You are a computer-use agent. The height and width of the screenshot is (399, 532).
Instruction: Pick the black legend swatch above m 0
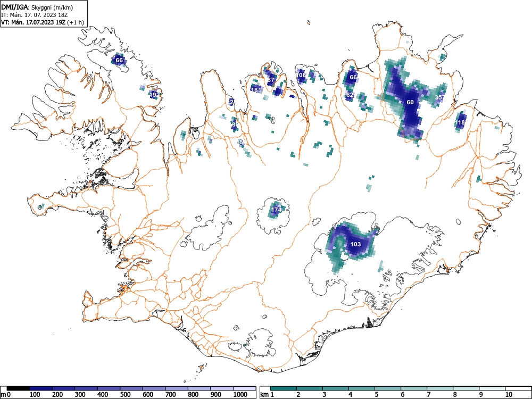[18, 388]
